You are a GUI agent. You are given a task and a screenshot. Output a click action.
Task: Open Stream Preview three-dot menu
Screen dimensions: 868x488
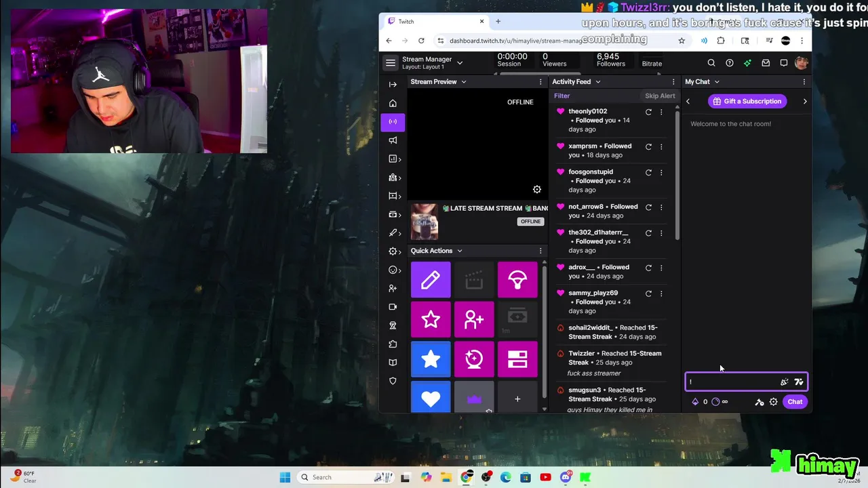[540, 82]
